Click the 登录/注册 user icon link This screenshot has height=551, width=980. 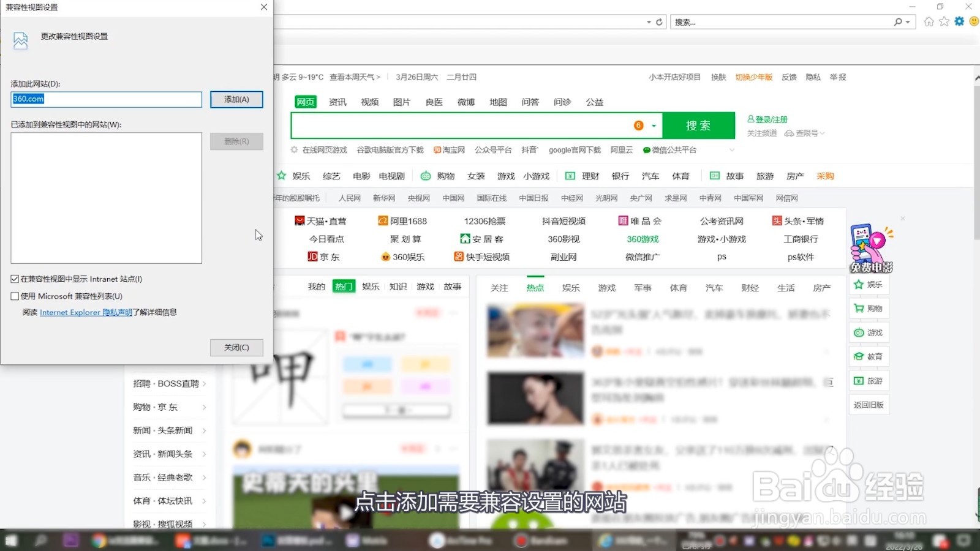pos(767,119)
